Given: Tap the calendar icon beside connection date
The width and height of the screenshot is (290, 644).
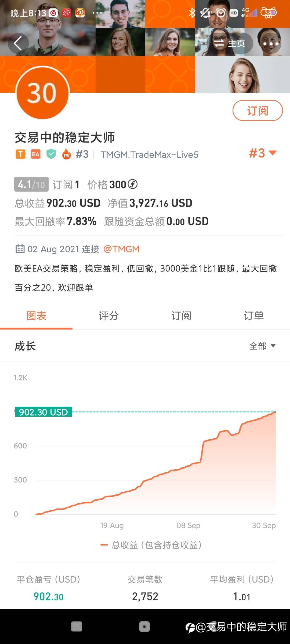Looking at the screenshot, I should [20, 249].
